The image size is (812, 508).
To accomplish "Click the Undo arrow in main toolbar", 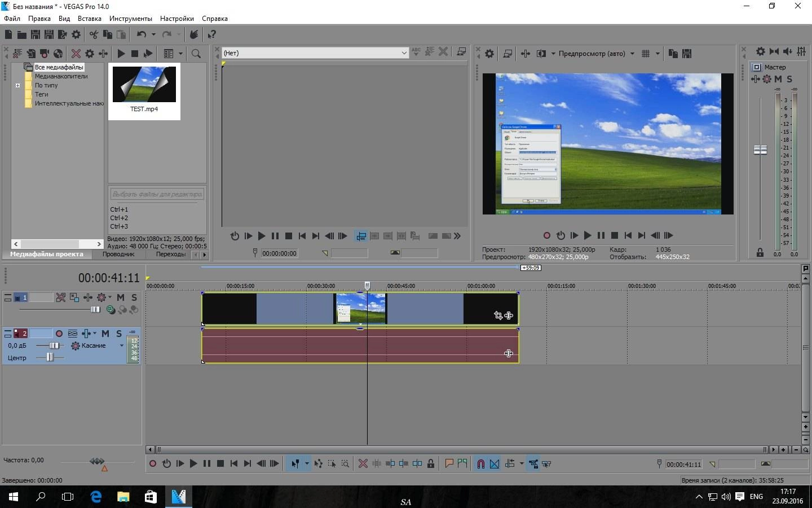I will coord(142,34).
